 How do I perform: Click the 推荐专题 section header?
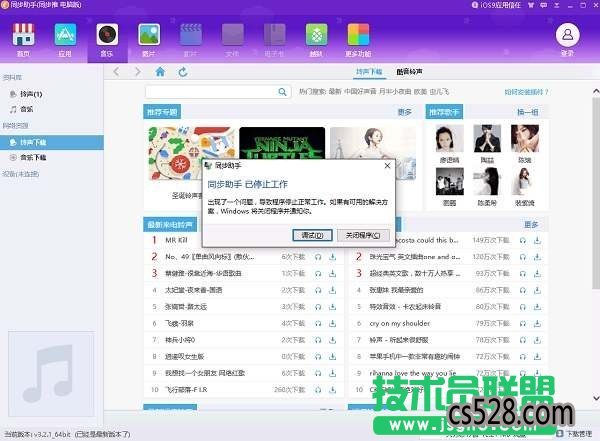pos(162,112)
